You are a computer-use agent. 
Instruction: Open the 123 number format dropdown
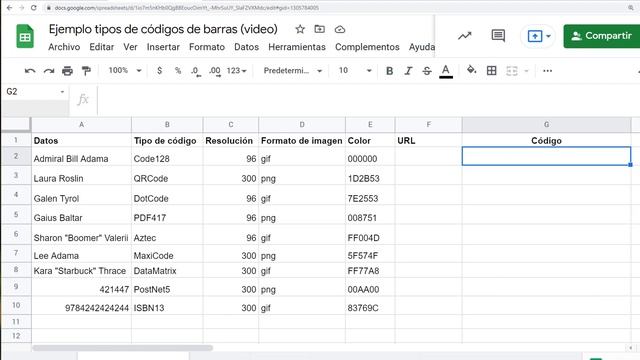pos(237,71)
